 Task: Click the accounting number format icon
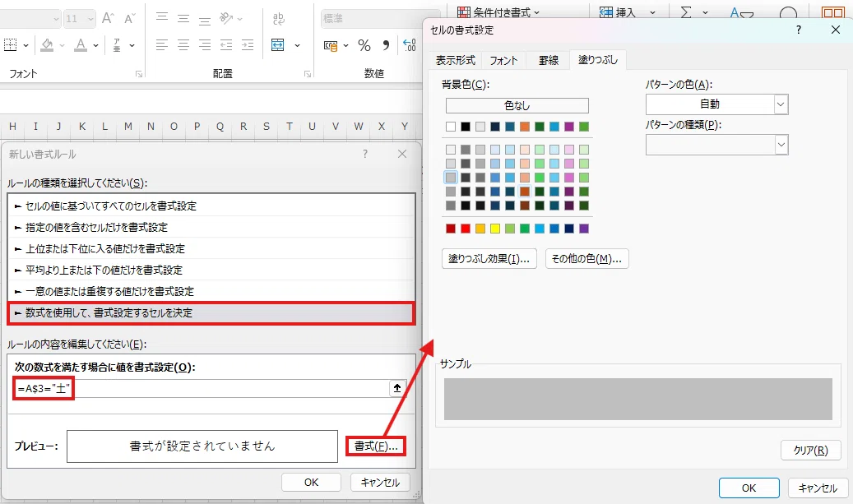[331, 46]
